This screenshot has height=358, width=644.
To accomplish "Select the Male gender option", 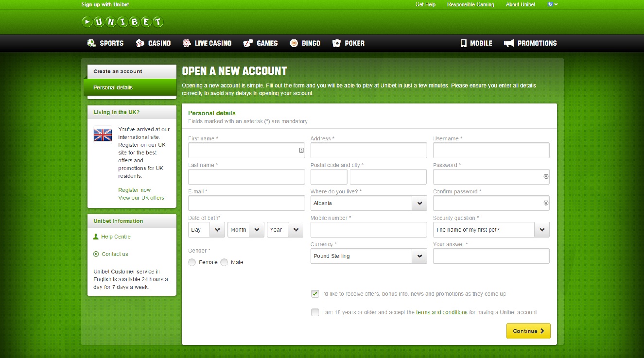I will (224, 262).
